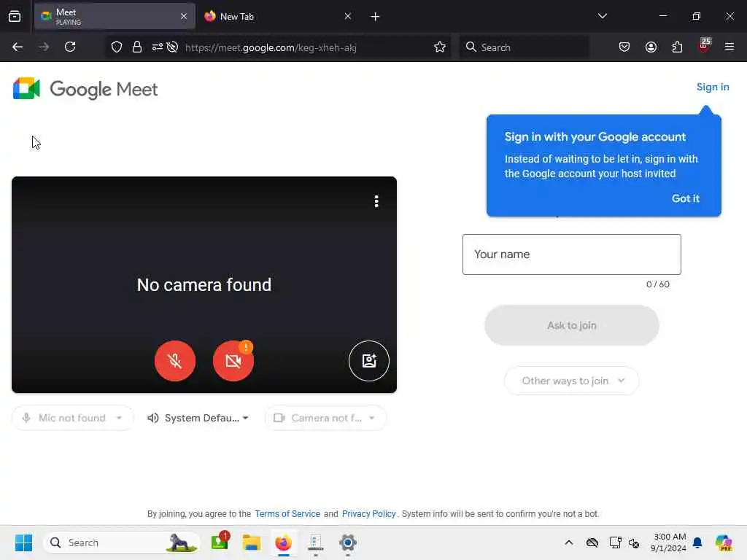Viewport: 747px width, 560px height.
Task: Open the 3:00 AM clock and date
Action: click(669, 542)
